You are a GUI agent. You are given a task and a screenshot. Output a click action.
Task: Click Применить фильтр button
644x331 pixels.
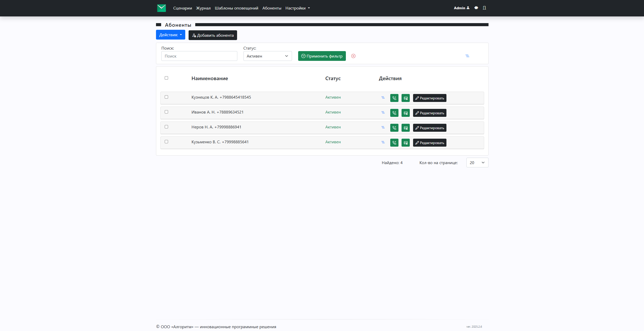pos(322,56)
